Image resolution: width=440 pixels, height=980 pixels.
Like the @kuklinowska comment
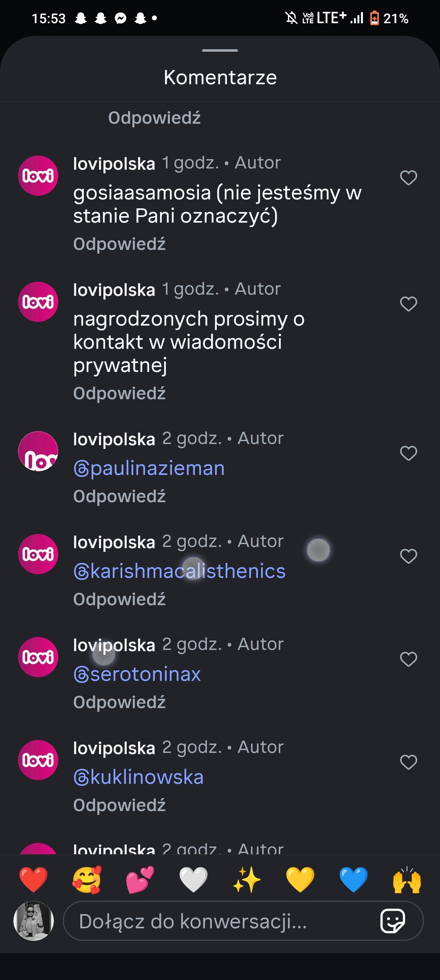408,762
